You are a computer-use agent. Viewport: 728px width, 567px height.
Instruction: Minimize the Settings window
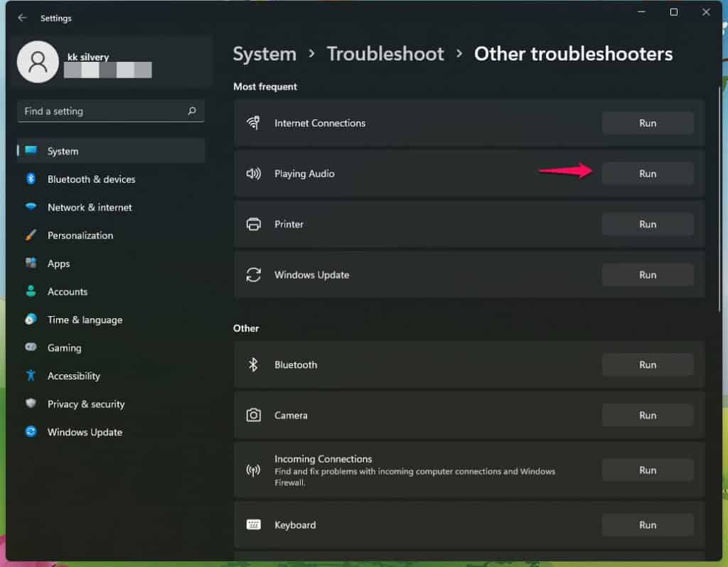(x=642, y=12)
